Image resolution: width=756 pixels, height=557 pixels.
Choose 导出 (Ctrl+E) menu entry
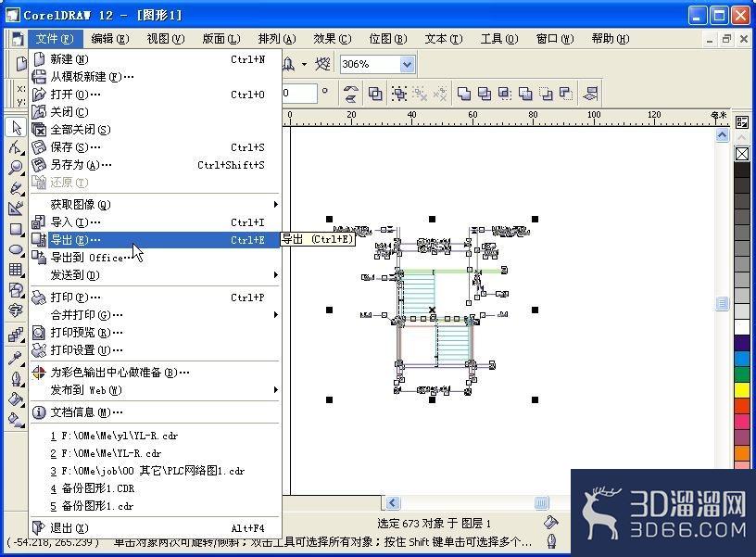coord(156,240)
